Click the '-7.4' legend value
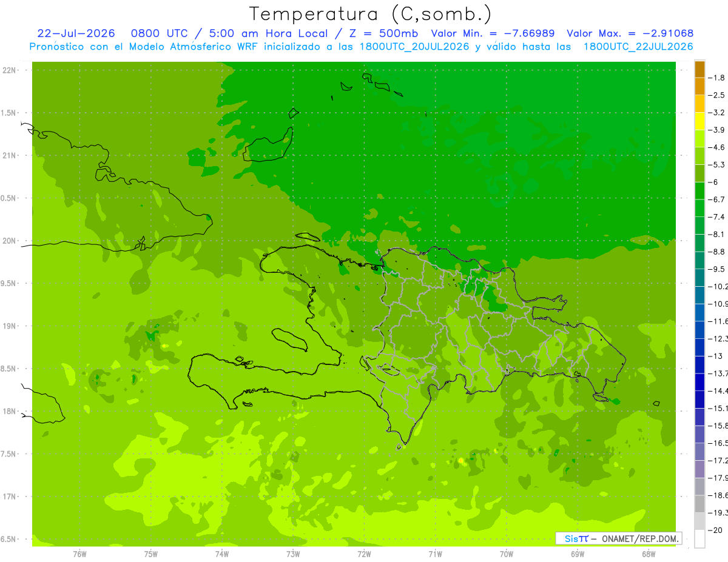The image size is (728, 562). (717, 217)
